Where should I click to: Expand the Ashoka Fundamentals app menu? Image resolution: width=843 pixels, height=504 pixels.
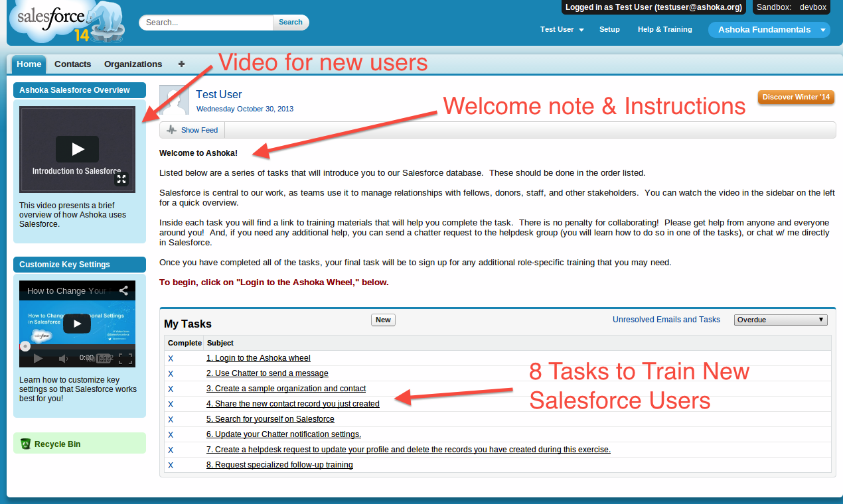(822, 29)
